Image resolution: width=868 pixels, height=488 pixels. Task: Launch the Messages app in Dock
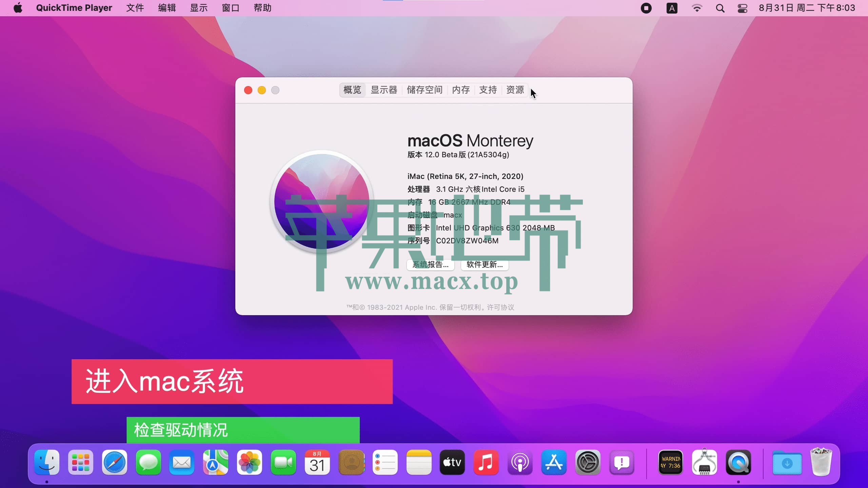pos(148,462)
